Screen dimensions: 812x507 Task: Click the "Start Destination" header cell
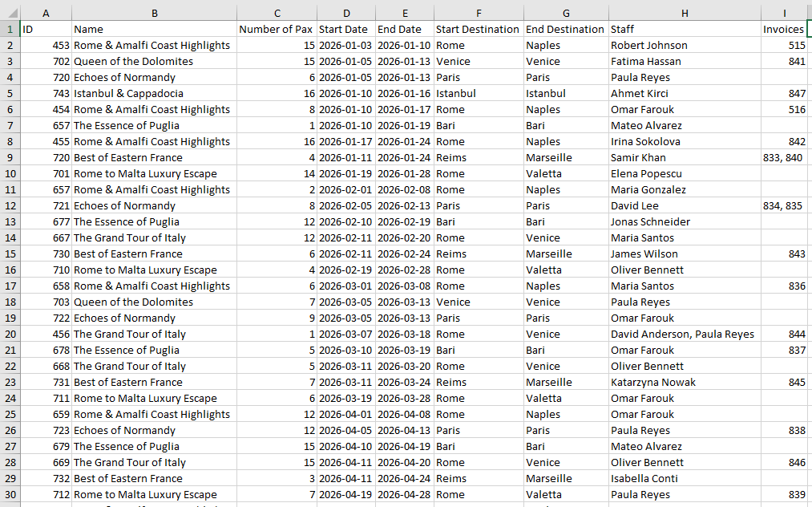tap(479, 29)
